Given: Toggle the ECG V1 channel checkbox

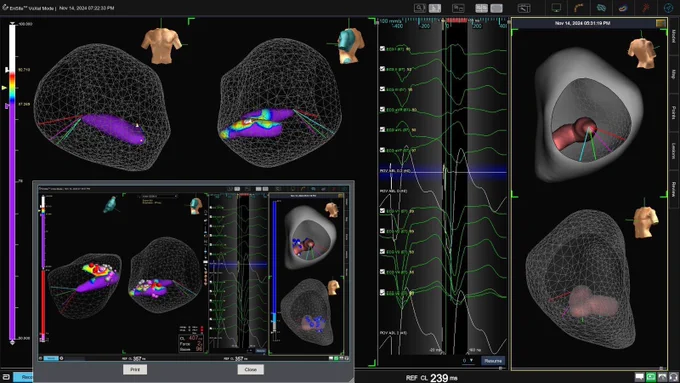Looking at the screenshot, I should 382,211.
